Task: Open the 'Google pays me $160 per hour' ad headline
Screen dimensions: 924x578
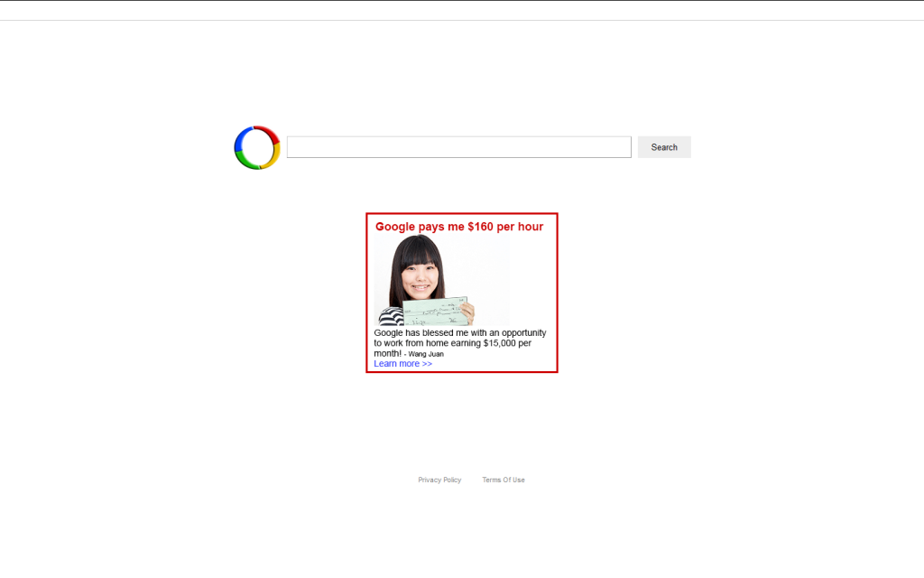Action: pos(459,227)
